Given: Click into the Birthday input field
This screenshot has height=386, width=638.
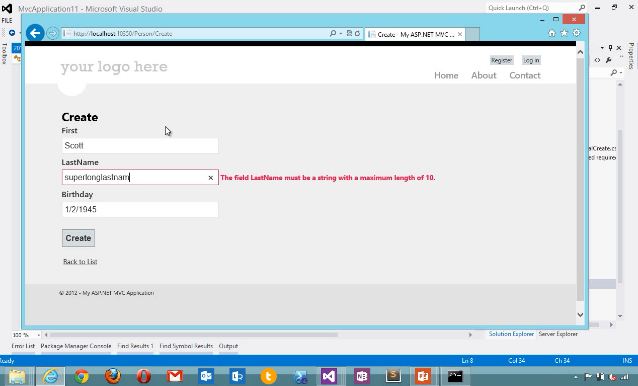Looking at the screenshot, I should [x=140, y=209].
